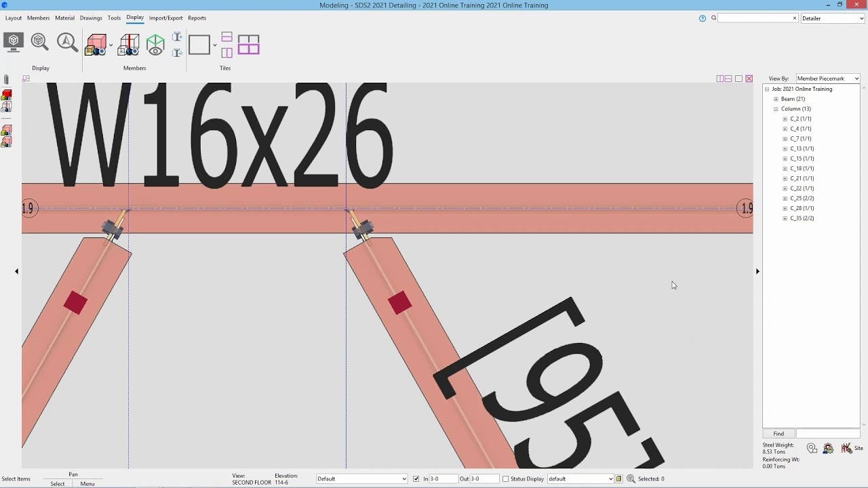The height and width of the screenshot is (488, 868).
Task: Open the Material menu
Action: (x=65, y=18)
